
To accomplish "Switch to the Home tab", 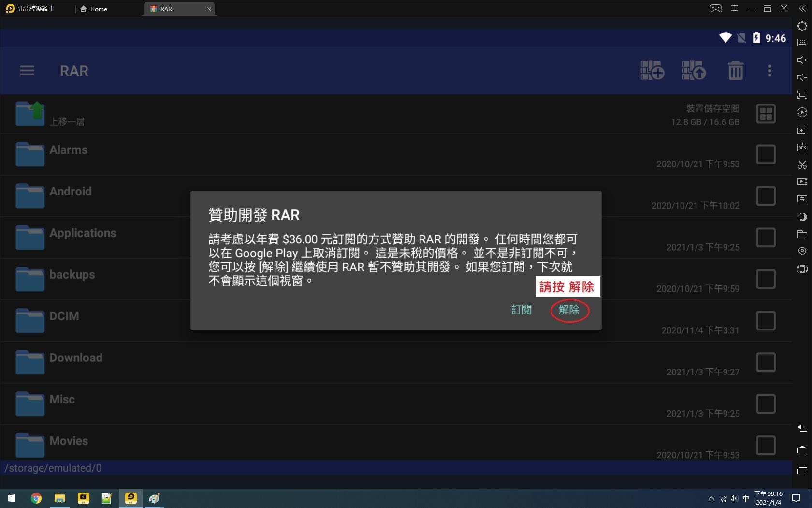I will pos(94,9).
